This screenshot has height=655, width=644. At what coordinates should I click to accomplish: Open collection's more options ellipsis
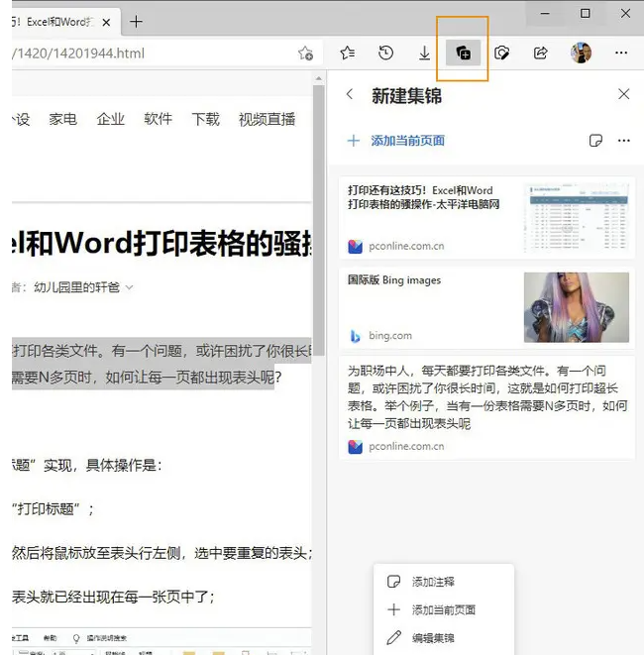pos(624,141)
